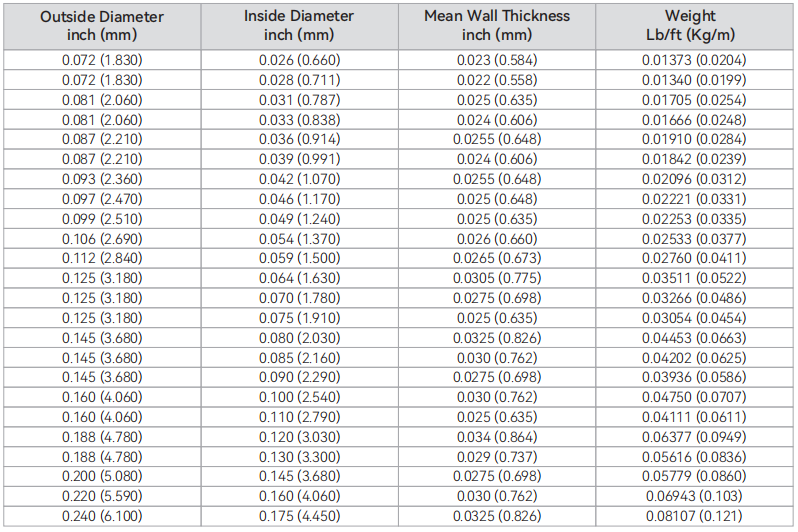Select the outside diameter cell 0.093 (2.360)

pos(102,179)
